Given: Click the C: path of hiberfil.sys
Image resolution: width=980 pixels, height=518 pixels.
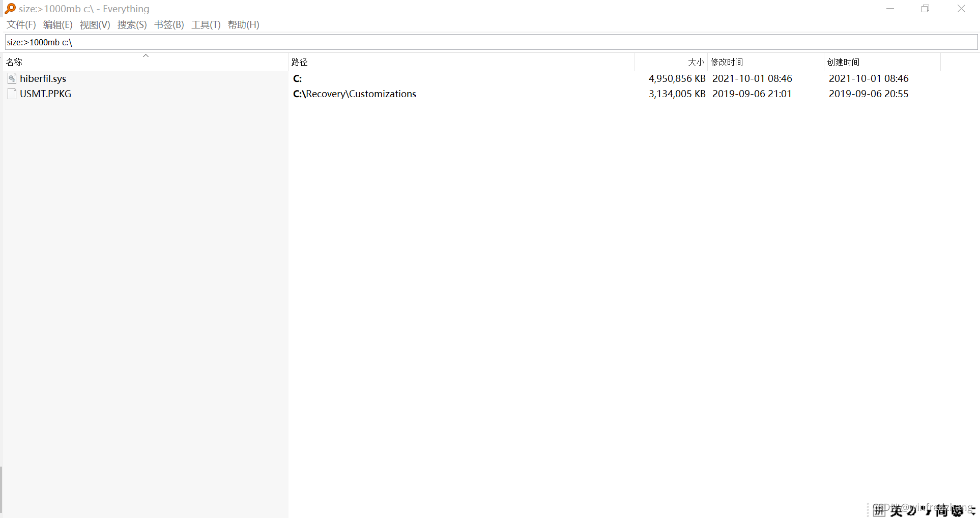Looking at the screenshot, I should pyautogui.click(x=298, y=78).
